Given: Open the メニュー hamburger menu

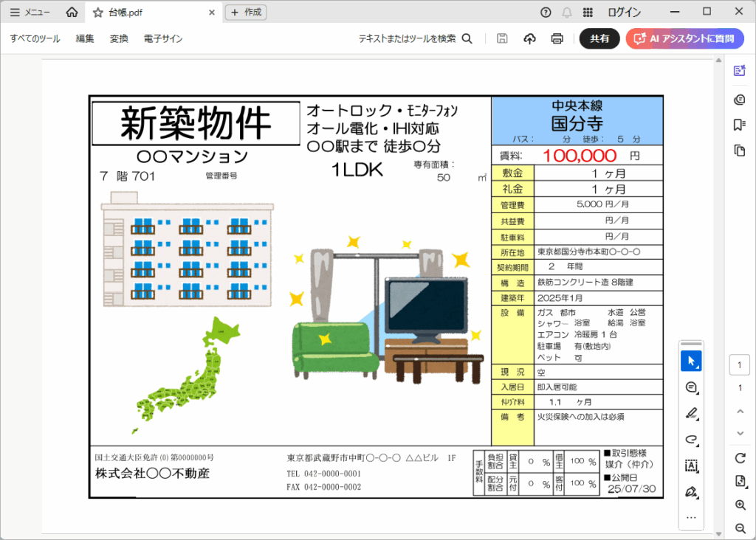Looking at the screenshot, I should click(x=30, y=13).
